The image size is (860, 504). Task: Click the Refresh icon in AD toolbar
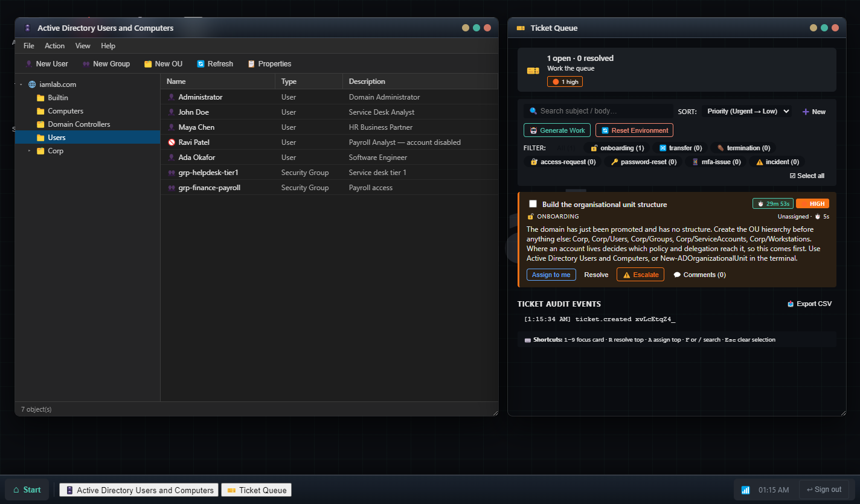click(x=201, y=64)
